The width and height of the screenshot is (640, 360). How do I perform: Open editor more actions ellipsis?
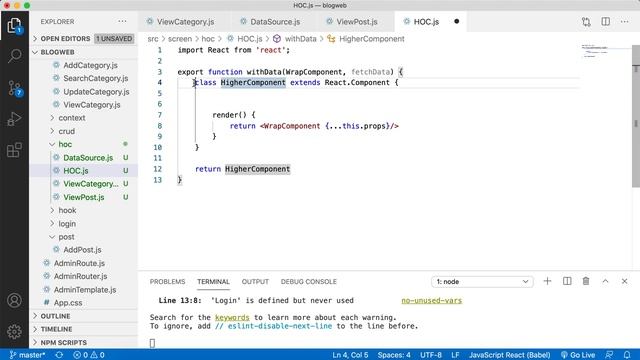(x=624, y=22)
